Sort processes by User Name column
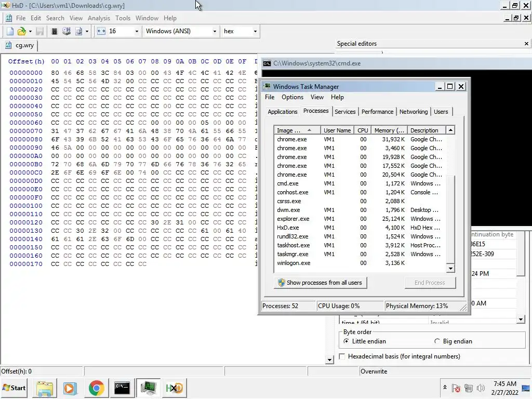 pyautogui.click(x=337, y=130)
